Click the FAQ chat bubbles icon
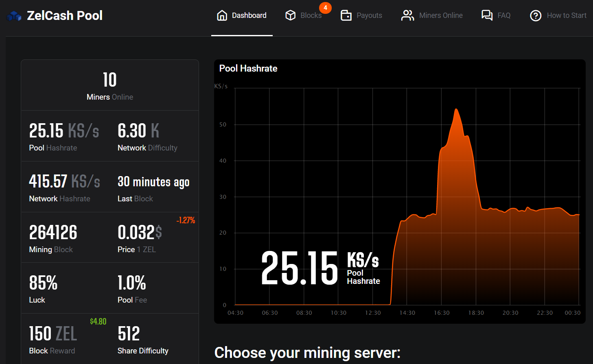 (x=487, y=15)
